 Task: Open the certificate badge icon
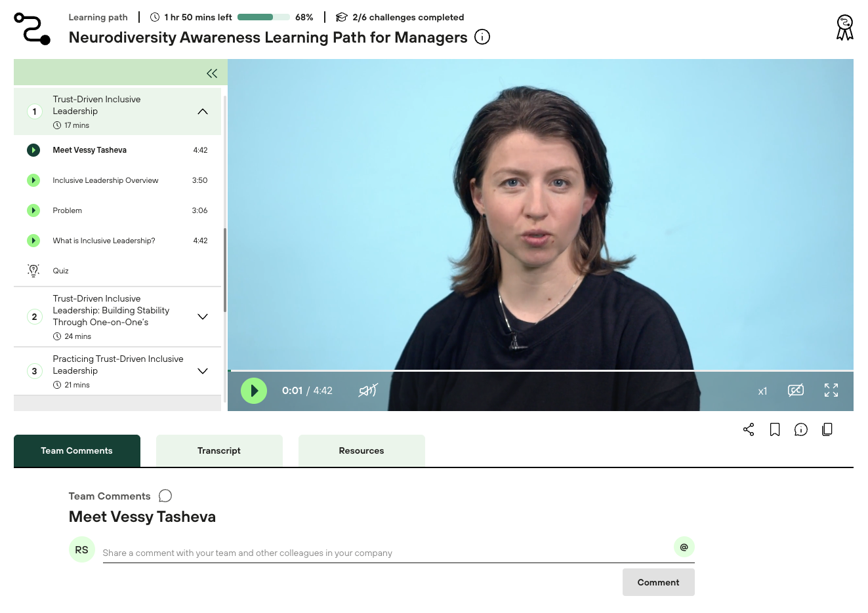click(844, 28)
